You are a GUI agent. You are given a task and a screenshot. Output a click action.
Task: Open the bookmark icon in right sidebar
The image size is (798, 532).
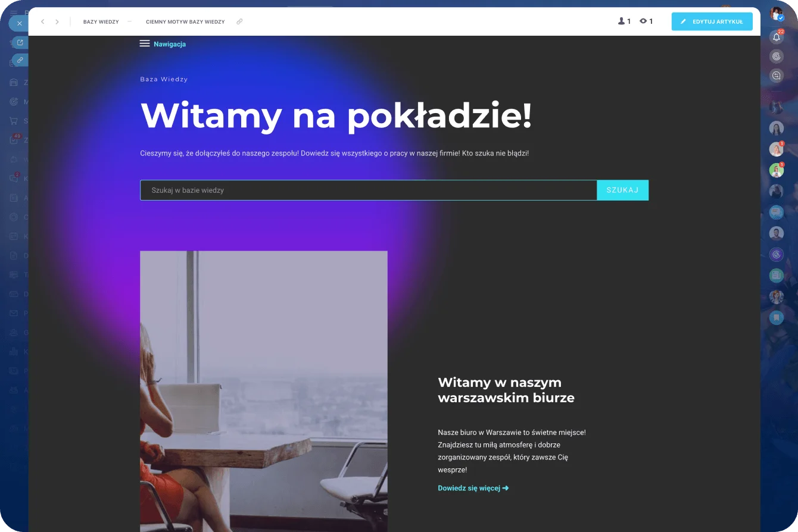(x=776, y=318)
